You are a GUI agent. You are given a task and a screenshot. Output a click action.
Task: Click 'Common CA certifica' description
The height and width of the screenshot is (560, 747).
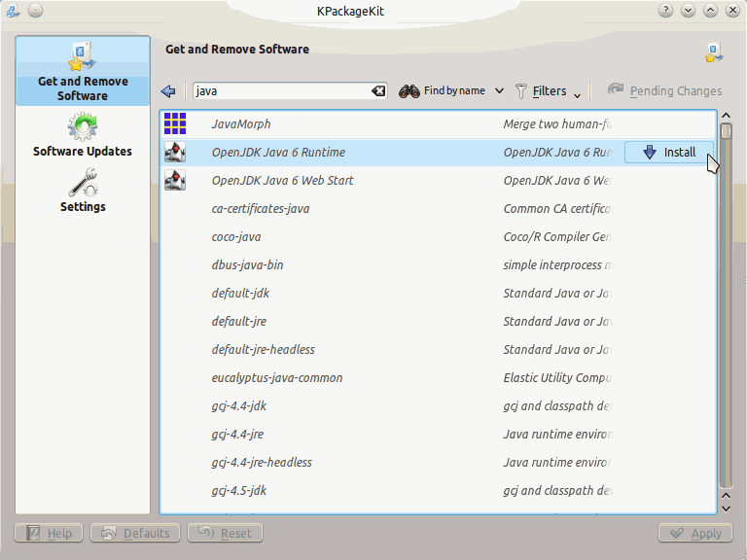(x=558, y=209)
